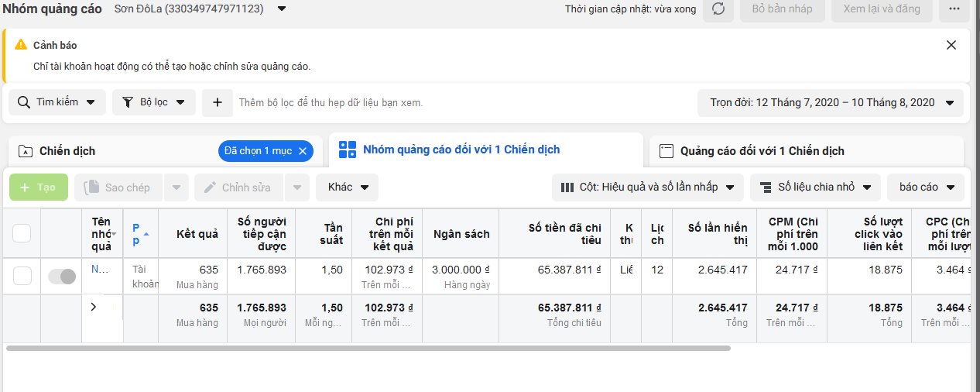Click the horizontal scrollbar under the table
The width and height of the screenshot is (980, 392).
click(368, 349)
